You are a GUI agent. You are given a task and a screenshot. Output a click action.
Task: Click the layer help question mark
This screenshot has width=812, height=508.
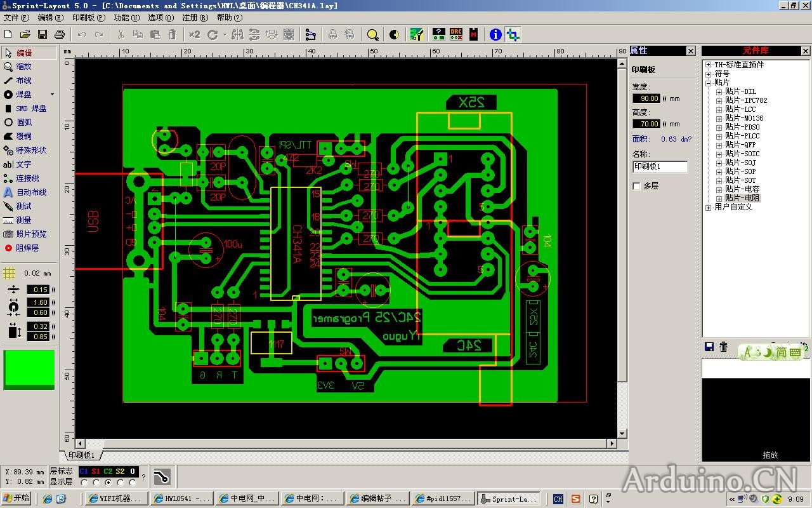143,476
